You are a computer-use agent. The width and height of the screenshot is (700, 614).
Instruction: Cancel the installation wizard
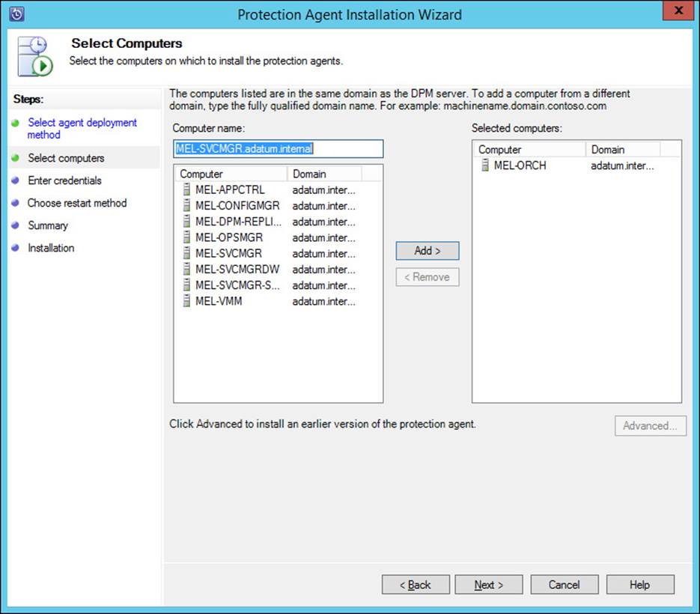[x=564, y=585]
